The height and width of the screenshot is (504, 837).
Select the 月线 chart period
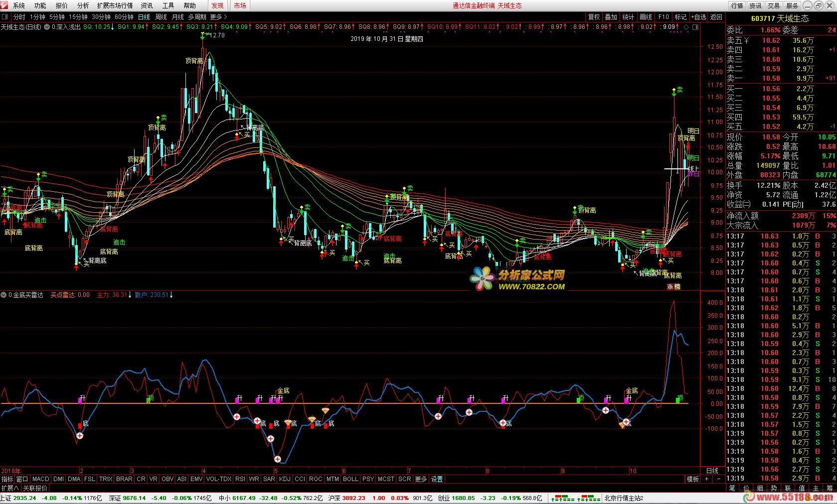tap(178, 17)
